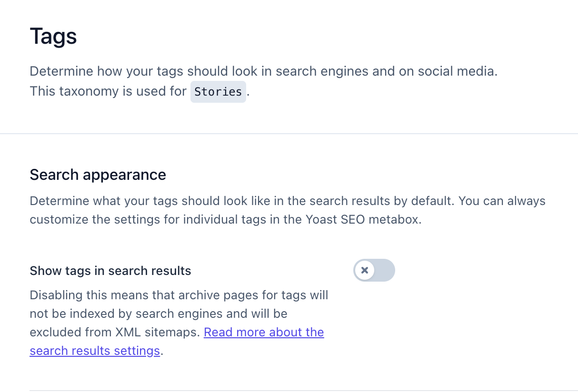This screenshot has height=392, width=578.
Task: Click the words 'social media' in the header description
Action: click(457, 71)
